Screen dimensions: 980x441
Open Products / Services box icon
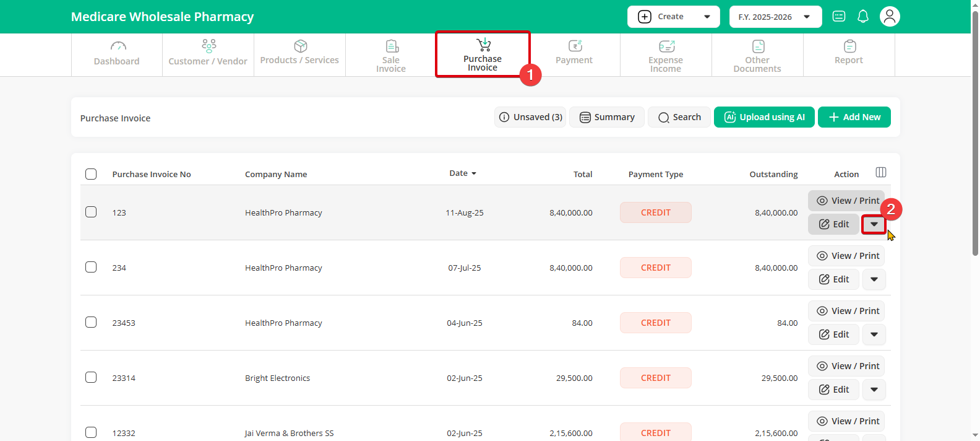[301, 46]
